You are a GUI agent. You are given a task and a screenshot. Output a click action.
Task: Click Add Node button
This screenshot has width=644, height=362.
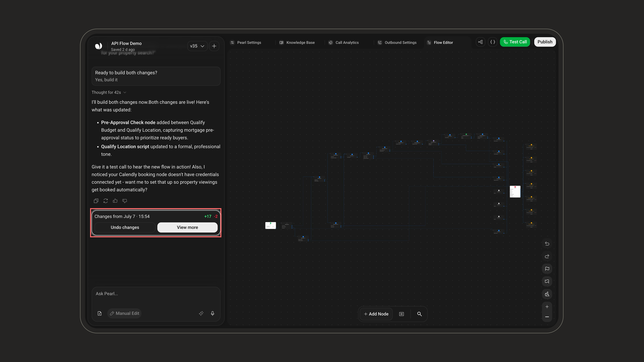click(x=376, y=314)
